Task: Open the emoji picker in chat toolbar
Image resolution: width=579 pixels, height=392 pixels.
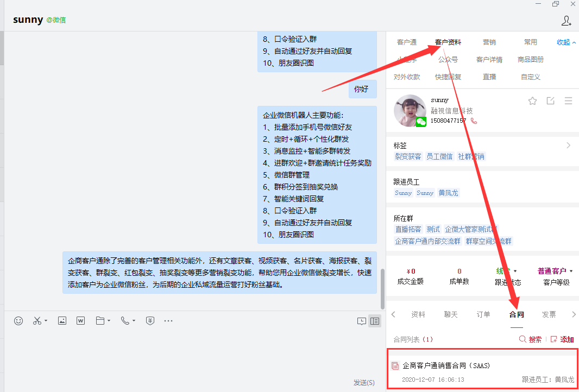Action: click(18, 321)
